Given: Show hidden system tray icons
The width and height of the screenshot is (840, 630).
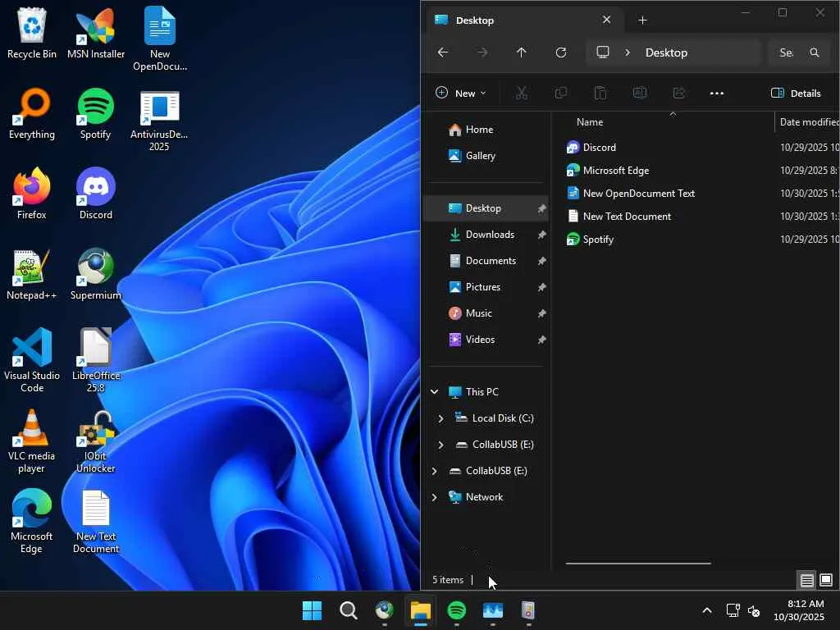Looking at the screenshot, I should [x=707, y=610].
